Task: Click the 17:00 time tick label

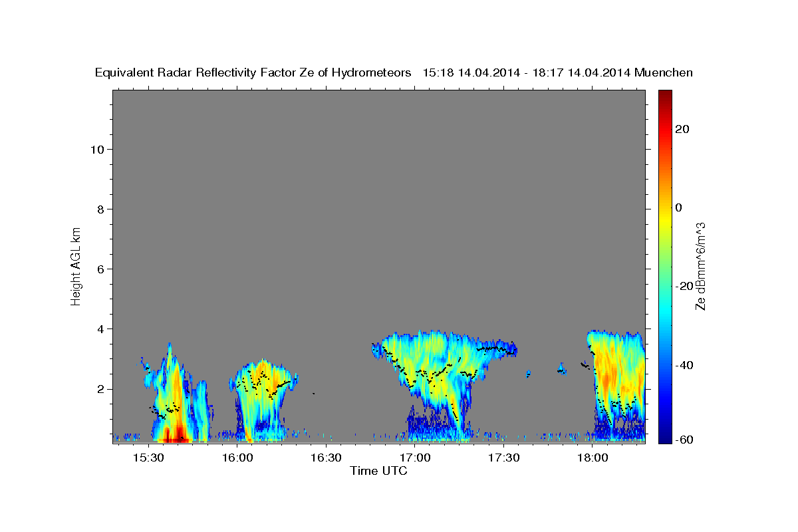Action: [415, 458]
